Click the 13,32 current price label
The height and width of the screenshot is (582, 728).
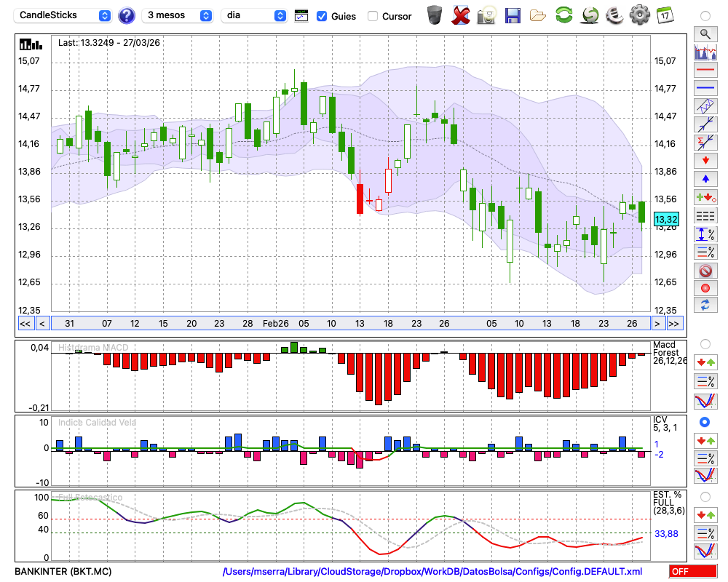point(666,219)
